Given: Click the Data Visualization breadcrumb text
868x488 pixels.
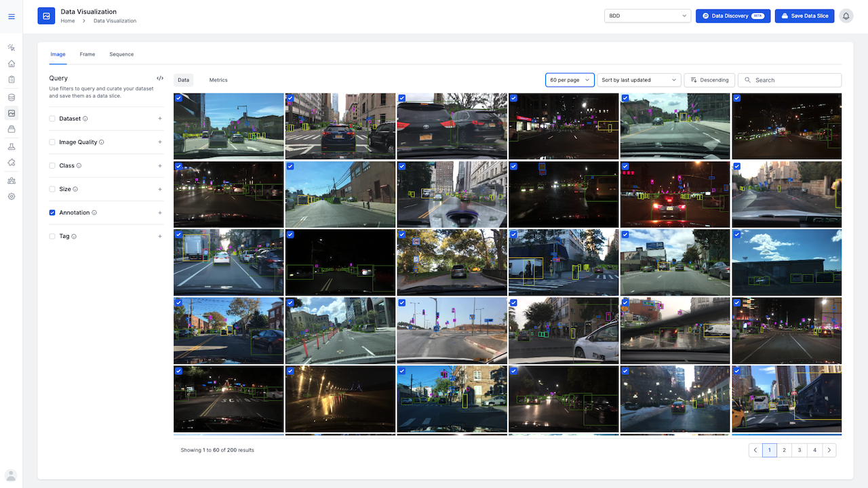Looking at the screenshot, I should point(115,21).
